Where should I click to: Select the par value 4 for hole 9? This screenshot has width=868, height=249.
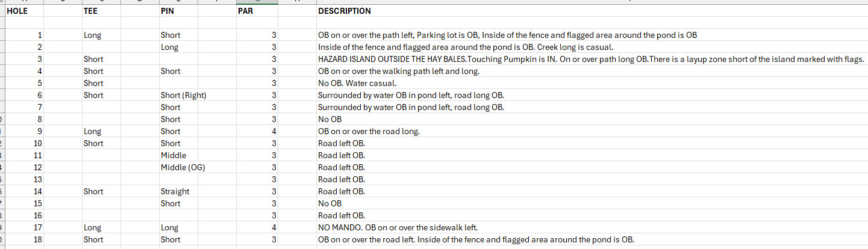(273, 131)
